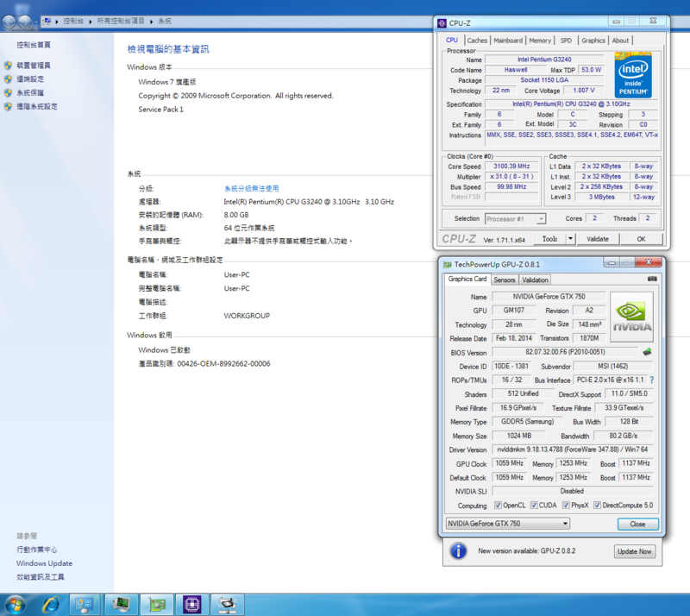Click the Core Speed value 3100.39 MHz
Viewport: 690px width, 616px height.
(x=511, y=167)
